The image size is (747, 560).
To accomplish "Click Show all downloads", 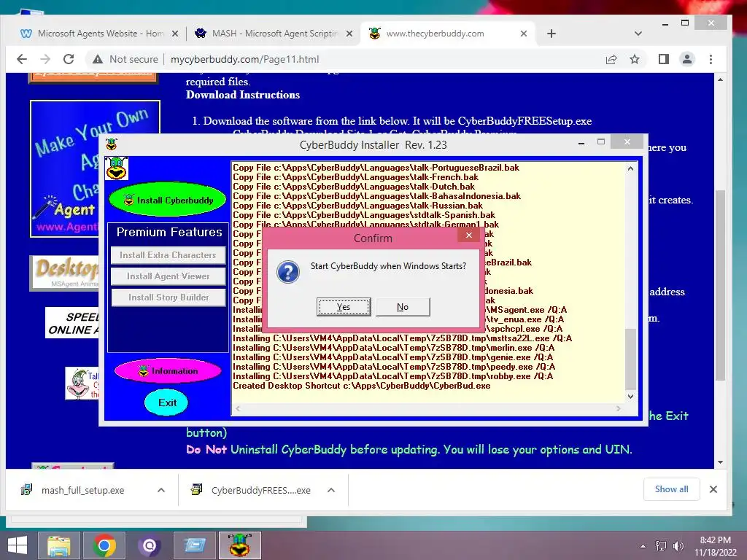I will click(x=671, y=489).
